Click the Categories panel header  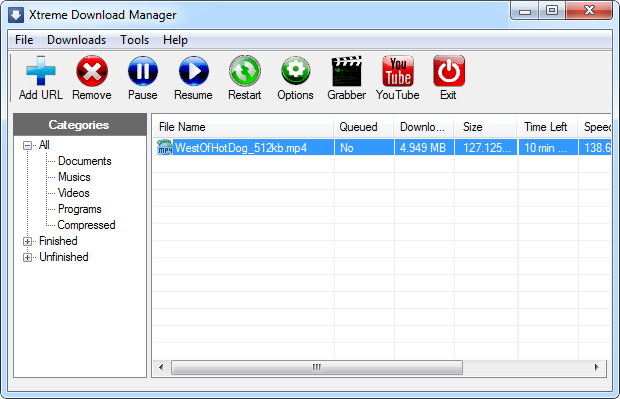pyautogui.click(x=79, y=125)
